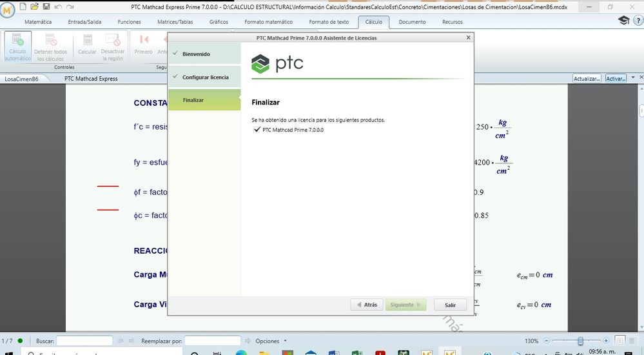Click the Salir button
Screen dimensions: 644x355
tap(450, 305)
